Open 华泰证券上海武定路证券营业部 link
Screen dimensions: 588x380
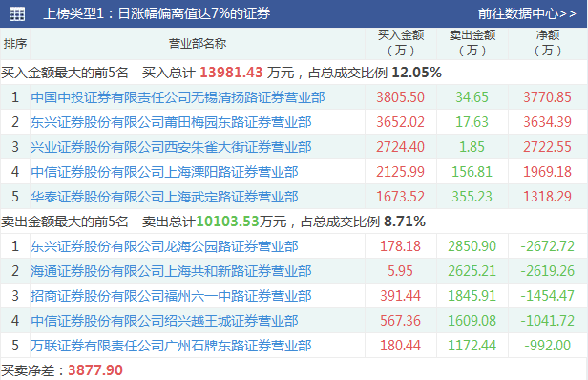[164, 196]
